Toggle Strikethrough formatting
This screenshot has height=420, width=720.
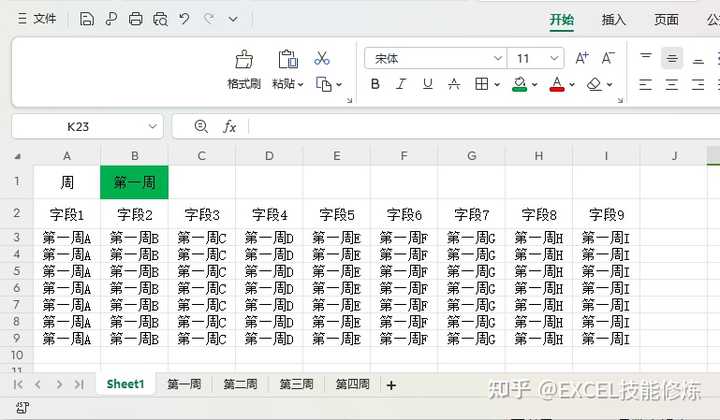[454, 84]
